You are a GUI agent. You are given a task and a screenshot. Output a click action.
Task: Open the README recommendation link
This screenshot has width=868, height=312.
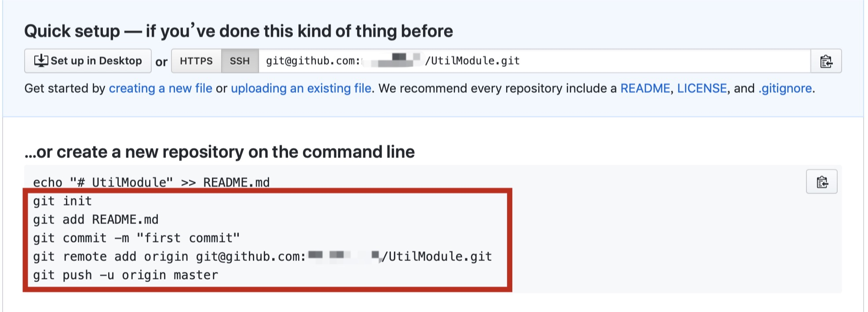(645, 88)
